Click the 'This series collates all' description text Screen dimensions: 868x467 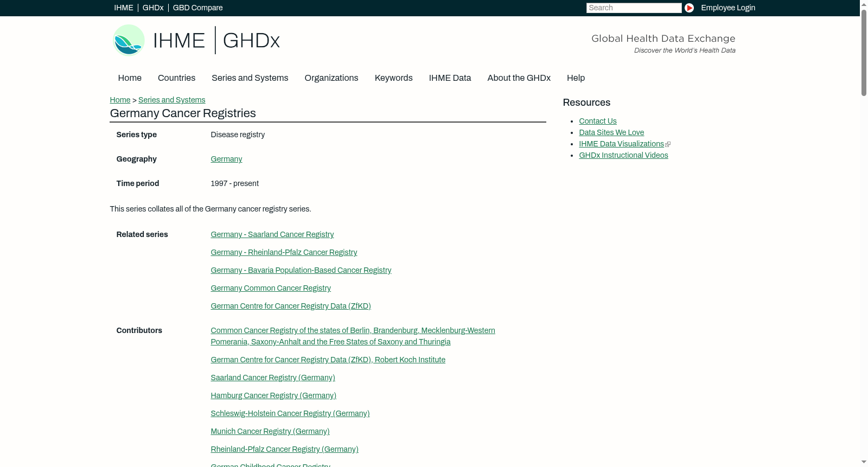point(210,209)
